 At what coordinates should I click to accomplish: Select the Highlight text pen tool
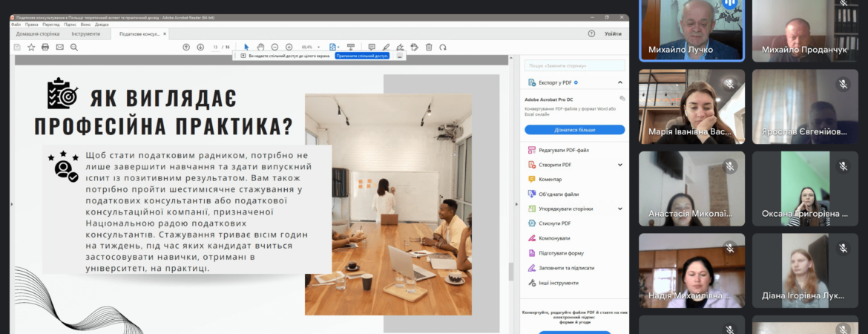point(386,48)
